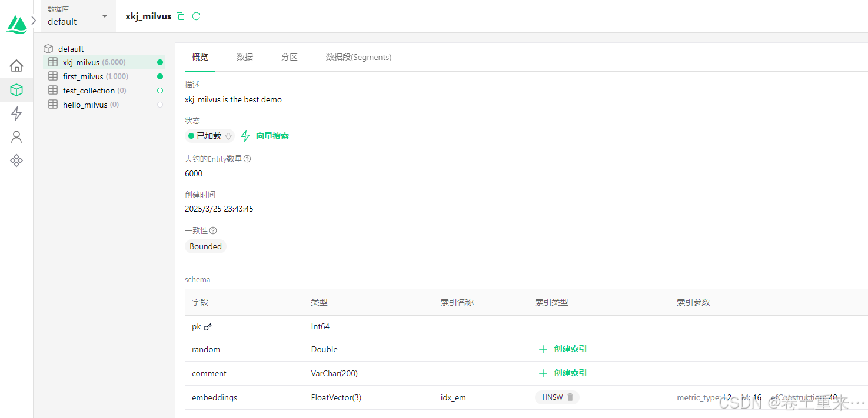Switch to the 数据段(Segments) tab
The width and height of the screenshot is (868, 418).
[359, 57]
